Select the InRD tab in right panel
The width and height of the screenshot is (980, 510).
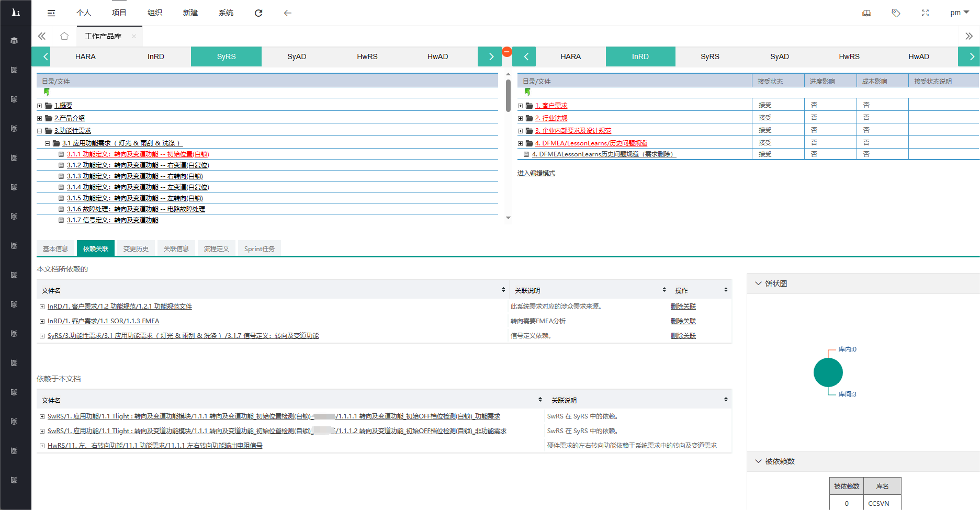tap(640, 56)
